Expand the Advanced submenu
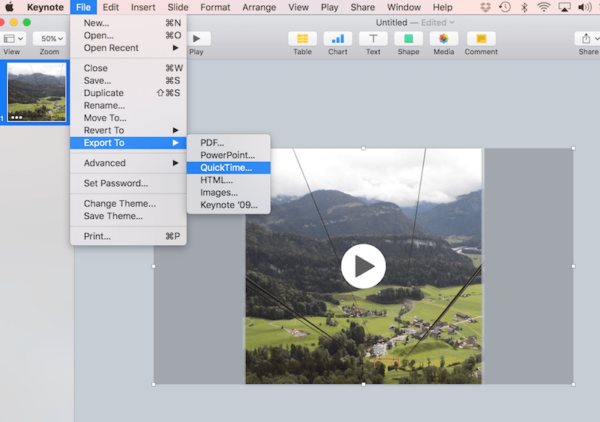 [128, 163]
